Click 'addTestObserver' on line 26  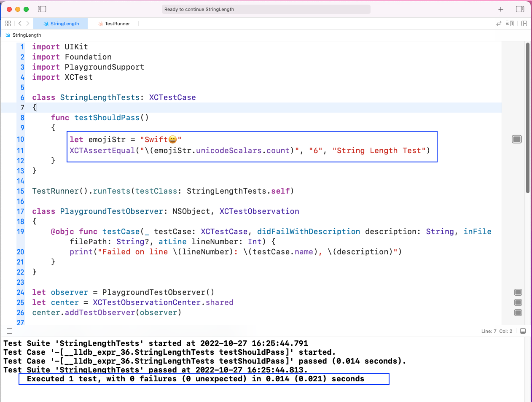pyautogui.click(x=100, y=313)
